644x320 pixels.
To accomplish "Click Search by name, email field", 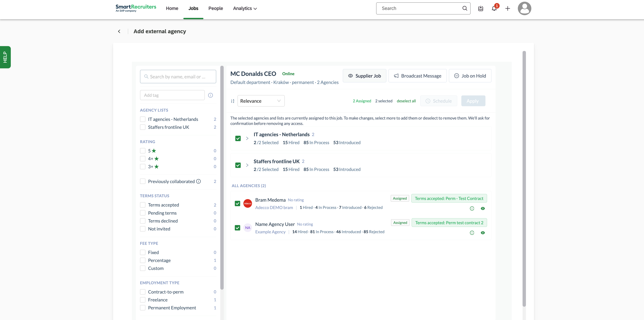I will (x=178, y=76).
